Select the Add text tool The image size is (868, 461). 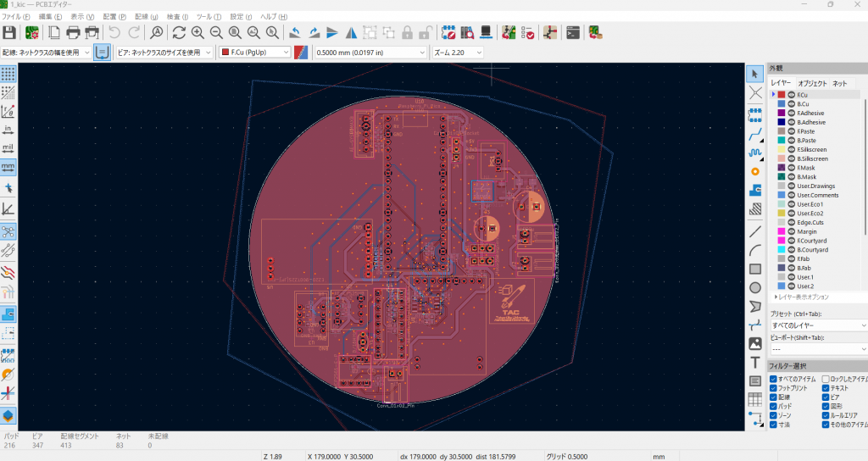click(754, 362)
